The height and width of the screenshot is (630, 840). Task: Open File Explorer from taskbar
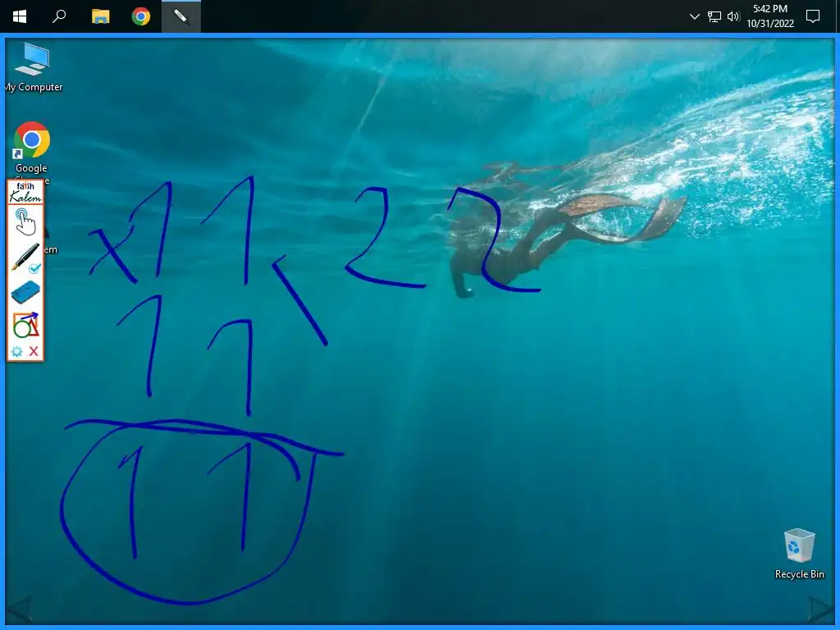click(x=100, y=16)
